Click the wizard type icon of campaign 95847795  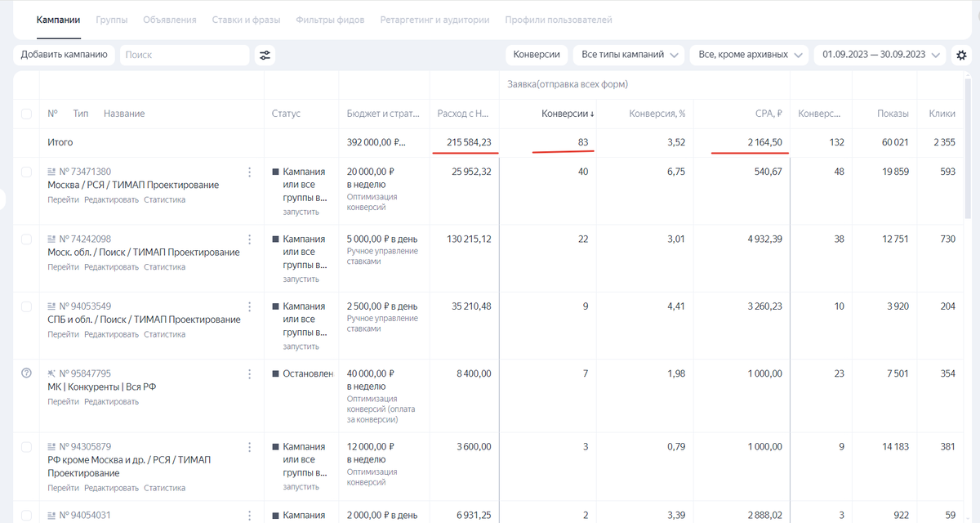pyautogui.click(x=52, y=373)
